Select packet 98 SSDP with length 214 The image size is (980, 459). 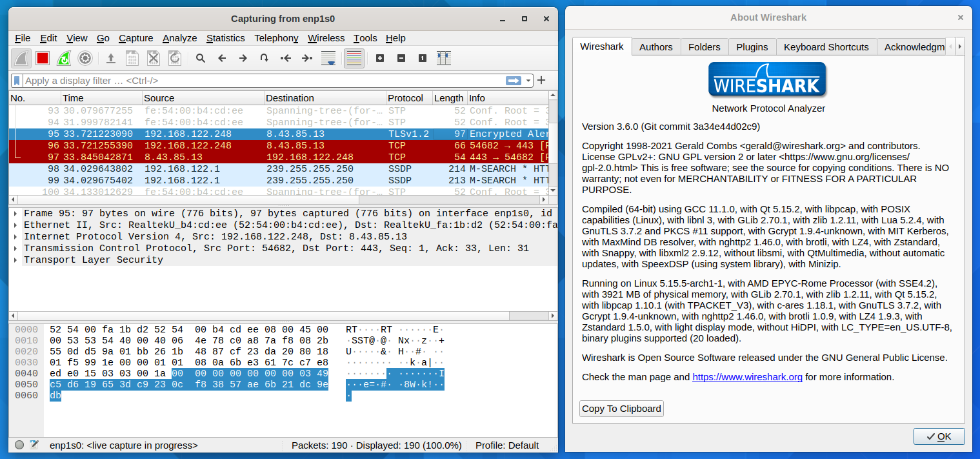pyautogui.click(x=279, y=168)
